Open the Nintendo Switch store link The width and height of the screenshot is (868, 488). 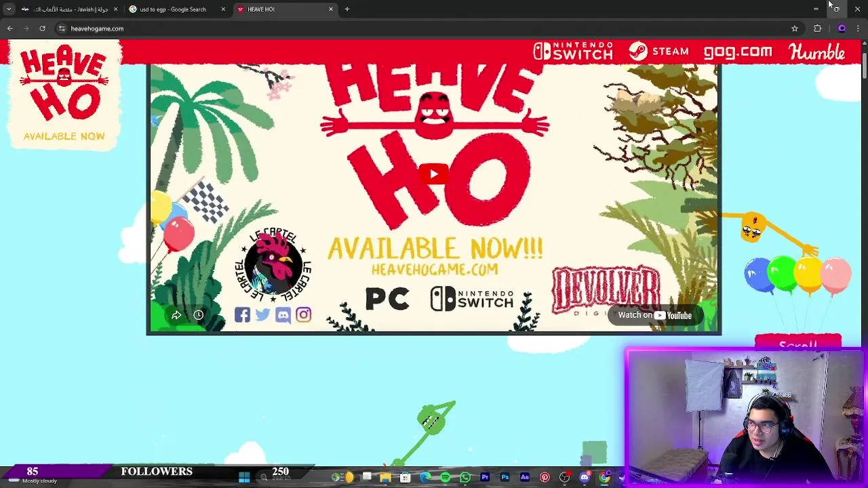tap(573, 52)
